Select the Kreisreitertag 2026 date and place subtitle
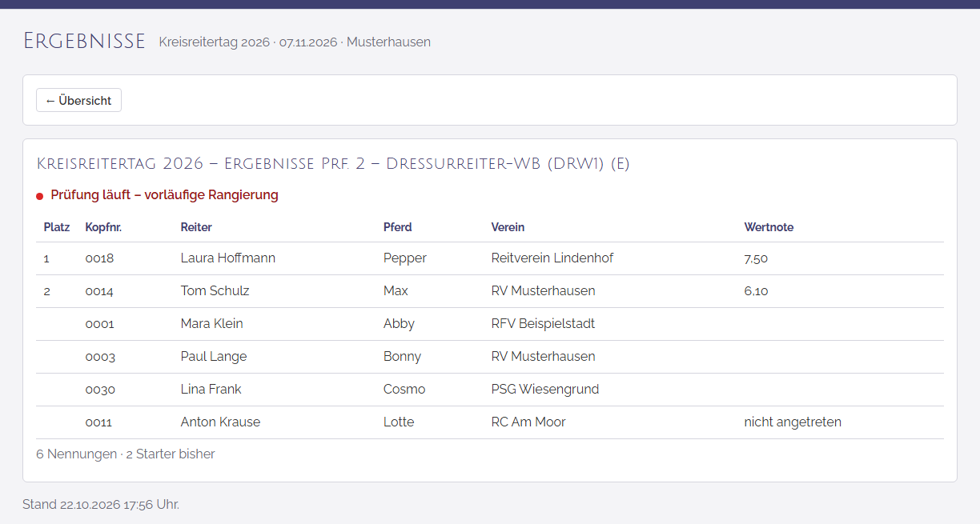980x524 pixels. coord(295,42)
